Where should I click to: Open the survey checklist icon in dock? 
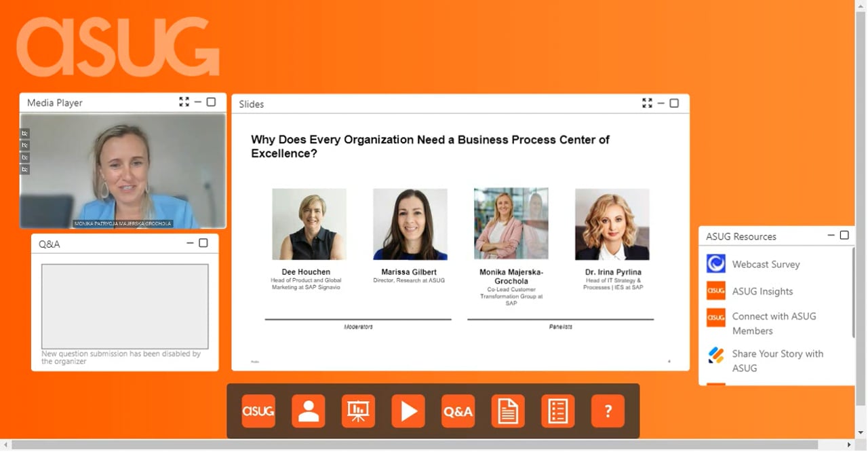pyautogui.click(x=558, y=411)
